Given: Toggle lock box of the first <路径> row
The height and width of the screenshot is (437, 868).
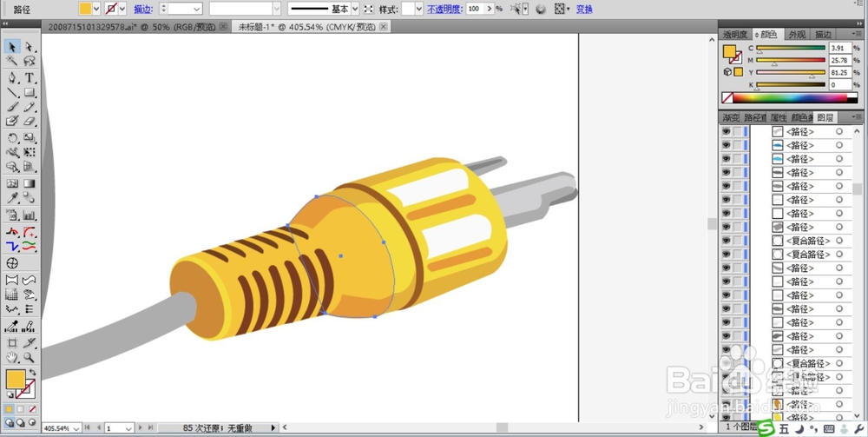Looking at the screenshot, I should pyautogui.click(x=737, y=132).
